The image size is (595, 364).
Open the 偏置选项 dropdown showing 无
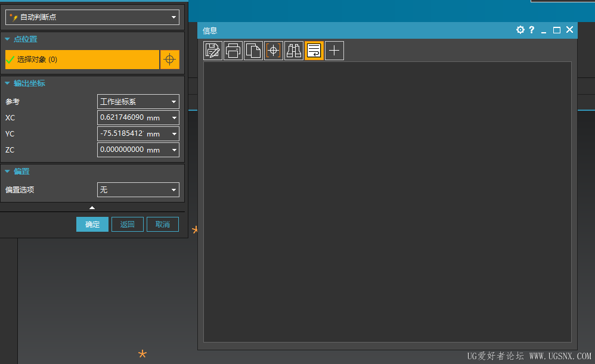click(138, 189)
